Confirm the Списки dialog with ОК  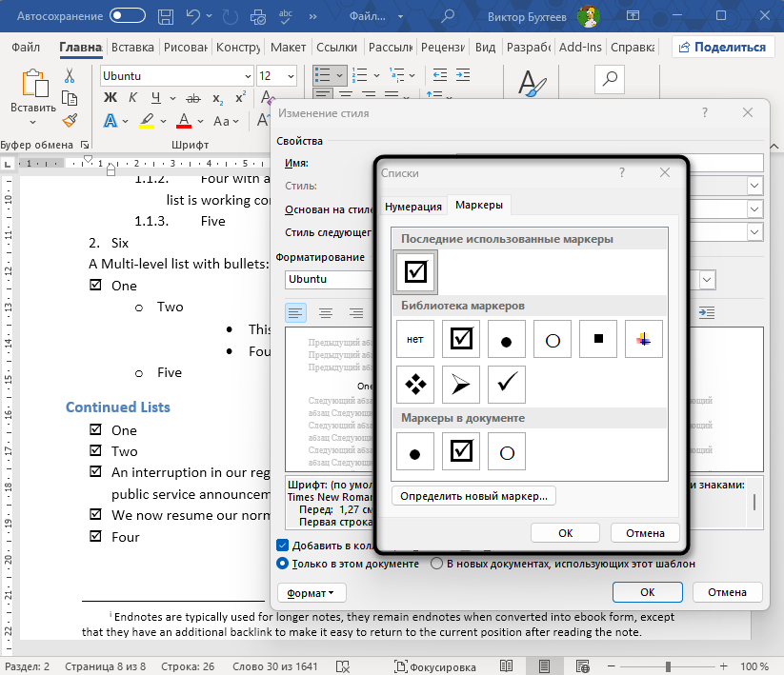point(565,533)
